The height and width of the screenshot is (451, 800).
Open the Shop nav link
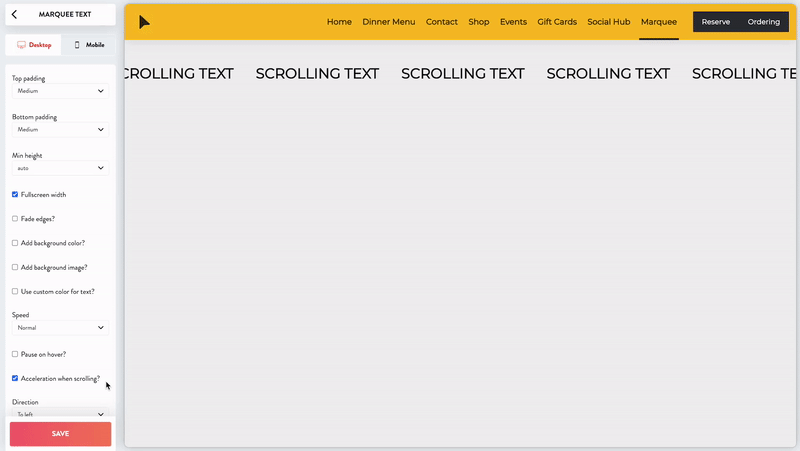click(x=479, y=22)
